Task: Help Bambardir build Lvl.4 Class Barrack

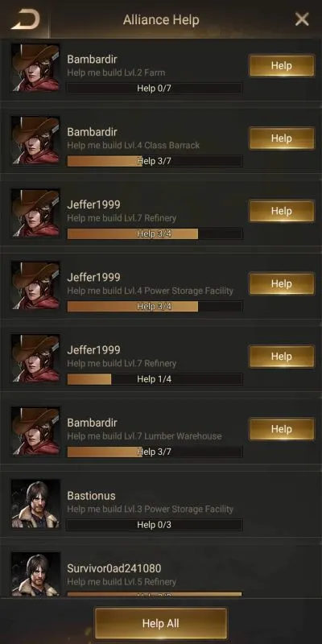Action: point(281,138)
